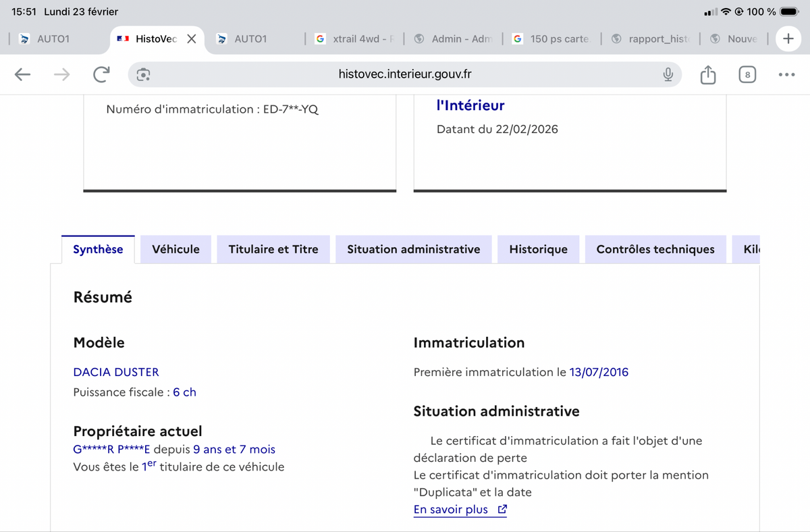Add a new browser tab
The height and width of the screenshot is (532, 810).
788,39
